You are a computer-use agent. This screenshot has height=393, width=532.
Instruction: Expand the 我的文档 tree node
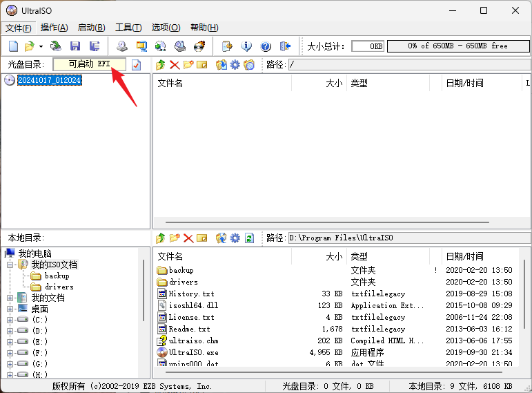pos(10,298)
